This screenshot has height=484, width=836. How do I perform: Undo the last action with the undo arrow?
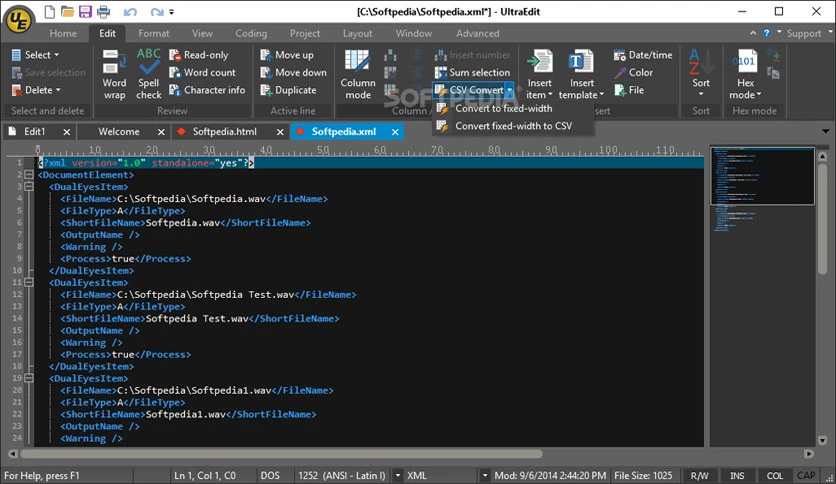[x=130, y=11]
